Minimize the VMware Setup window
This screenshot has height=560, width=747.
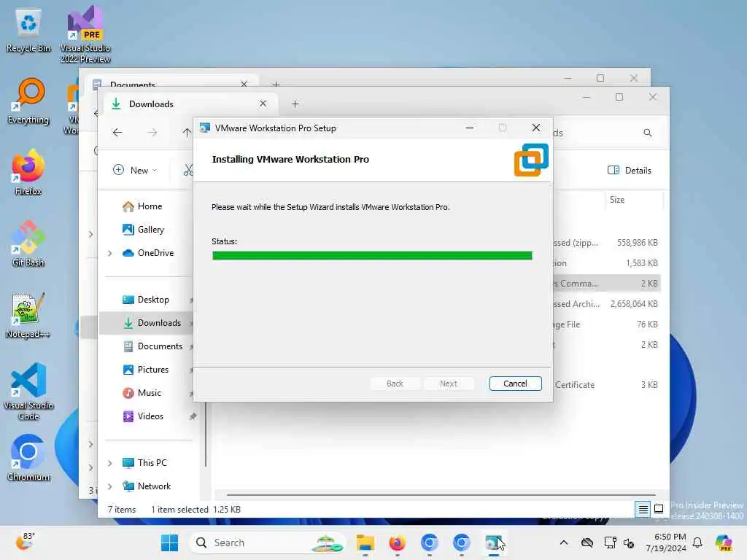pyautogui.click(x=469, y=128)
